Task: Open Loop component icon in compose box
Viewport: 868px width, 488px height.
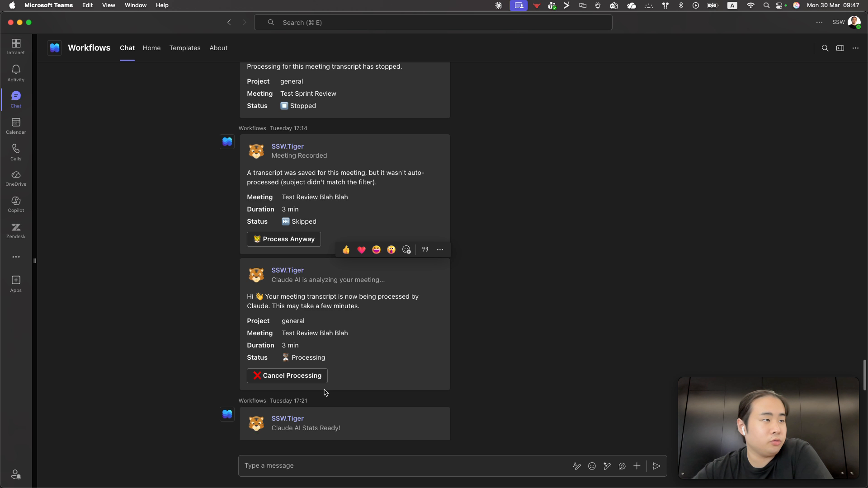Action: (x=622, y=466)
